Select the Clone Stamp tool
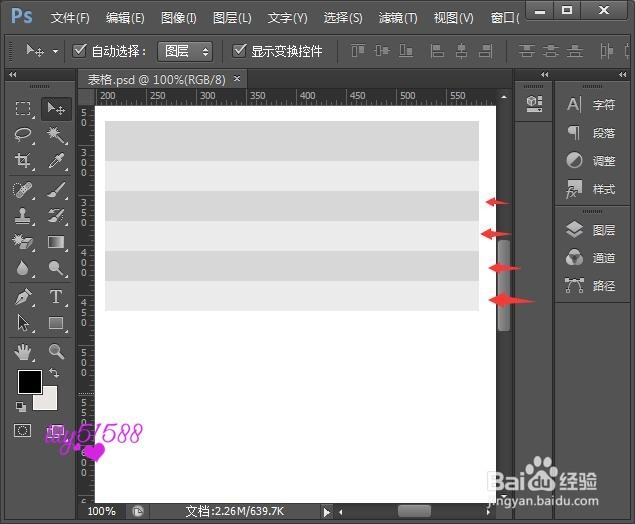635x524 pixels. pyautogui.click(x=22, y=216)
